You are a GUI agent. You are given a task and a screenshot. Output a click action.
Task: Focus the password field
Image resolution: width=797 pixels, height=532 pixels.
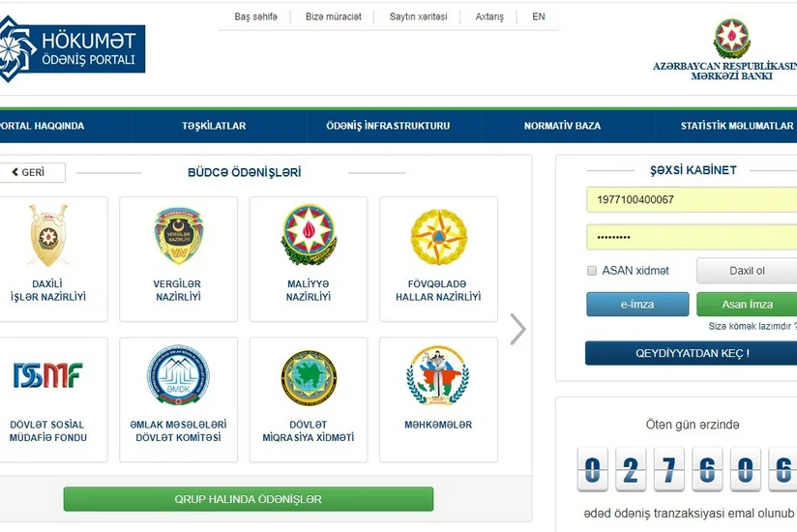(692, 237)
